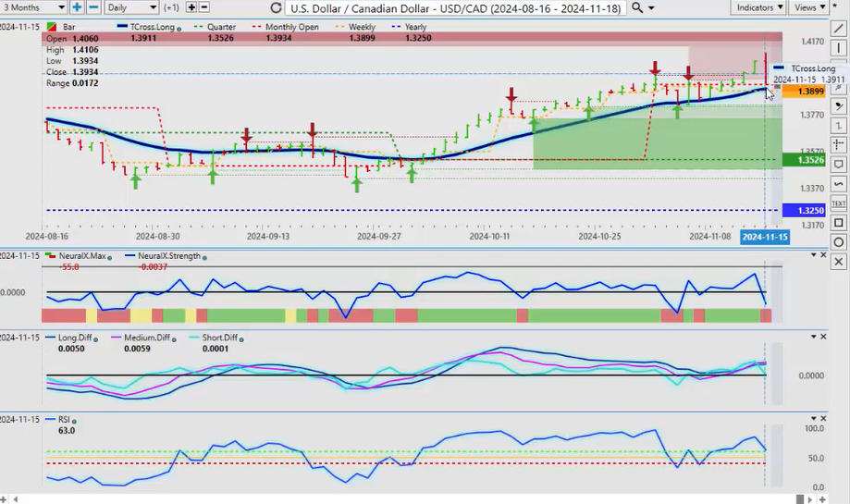
Task: Click the refresh chart icon
Action: [x=276, y=7]
